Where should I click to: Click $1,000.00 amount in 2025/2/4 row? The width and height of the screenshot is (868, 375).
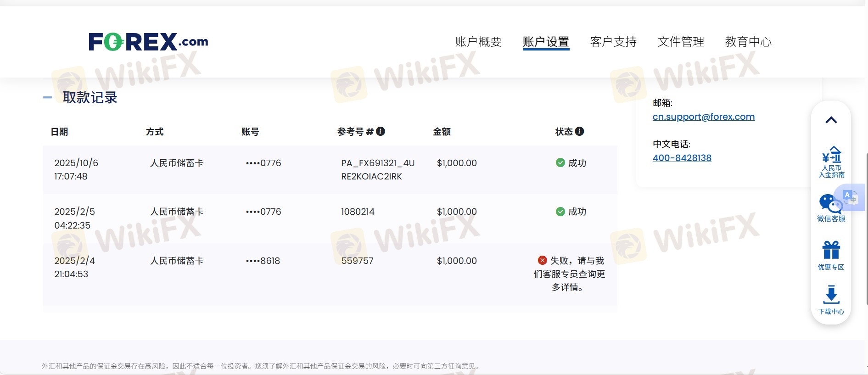[457, 261]
